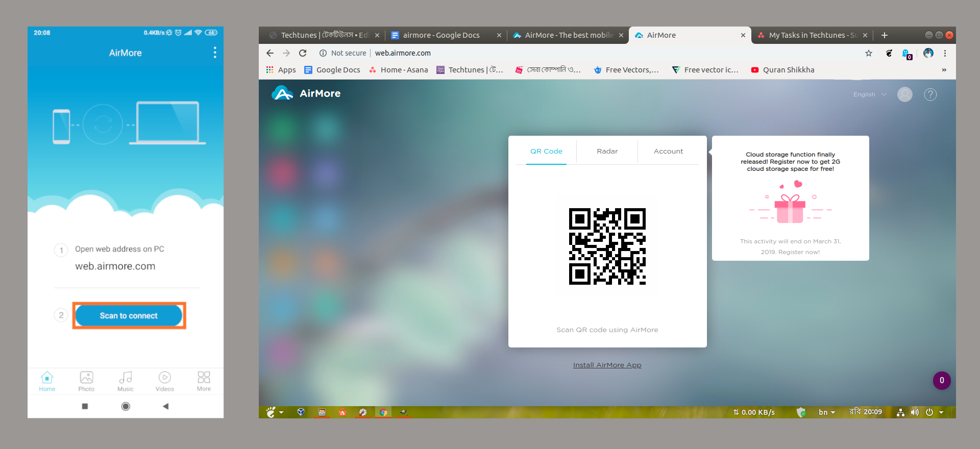Screen dimensions: 980x449
Task: Tap the Scan to connect button
Action: pyautogui.click(x=129, y=316)
